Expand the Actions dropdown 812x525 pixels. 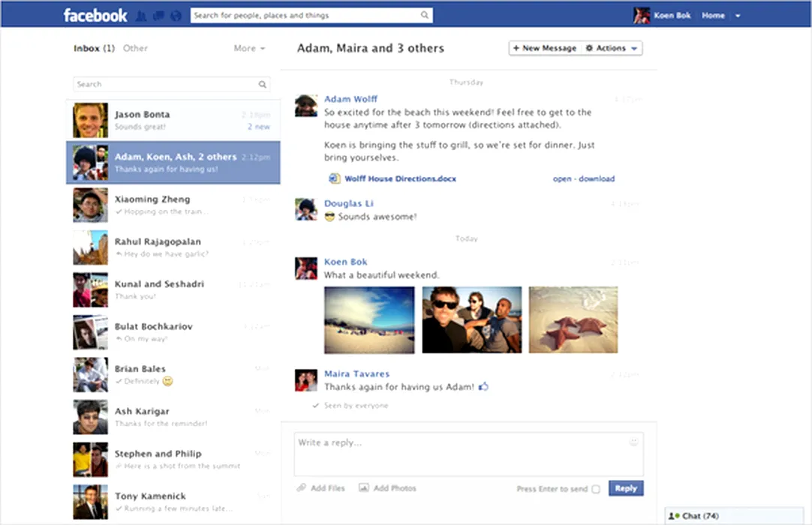(x=612, y=48)
